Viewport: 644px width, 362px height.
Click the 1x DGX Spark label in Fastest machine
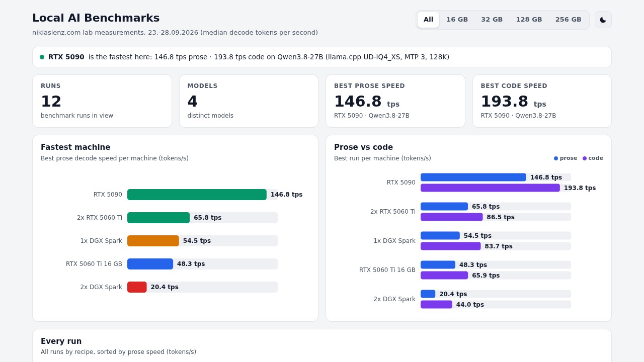tap(101, 241)
